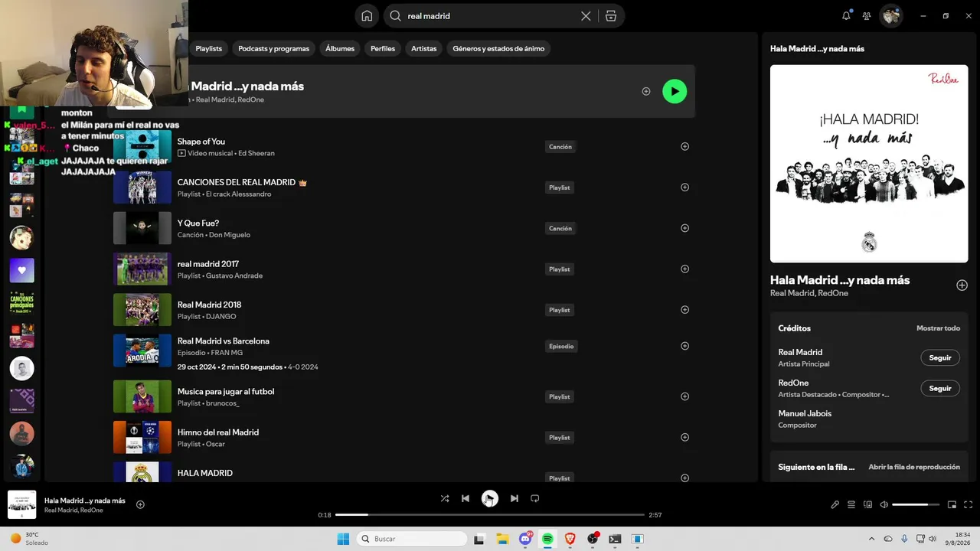Screen dimensions: 980x551
Task: Filter by Géneros y estados de ánimo
Action: tap(498, 48)
